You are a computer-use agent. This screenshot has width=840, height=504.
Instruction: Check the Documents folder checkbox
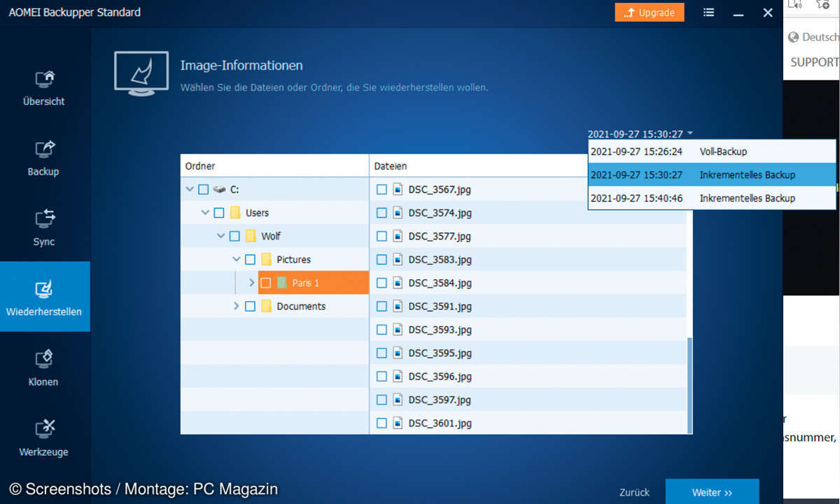click(250, 307)
